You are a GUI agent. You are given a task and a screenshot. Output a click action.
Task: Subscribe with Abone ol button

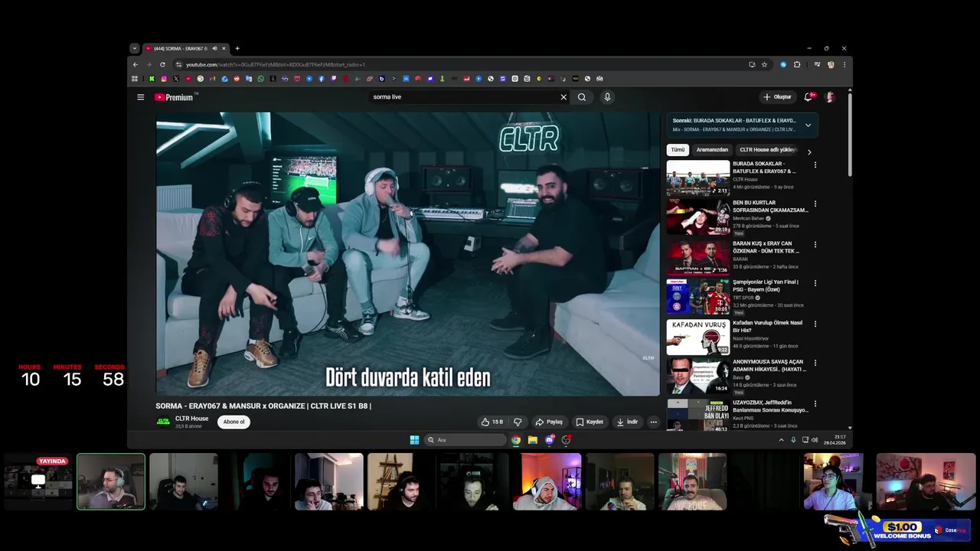(234, 422)
